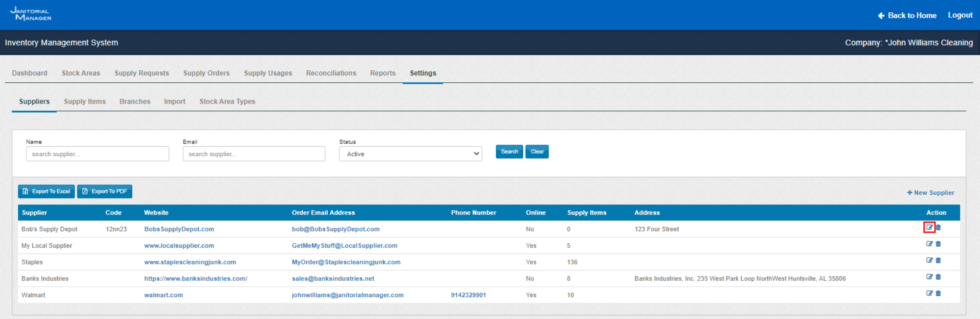Delete the Bob's Supply Depot supplier

(x=938, y=227)
